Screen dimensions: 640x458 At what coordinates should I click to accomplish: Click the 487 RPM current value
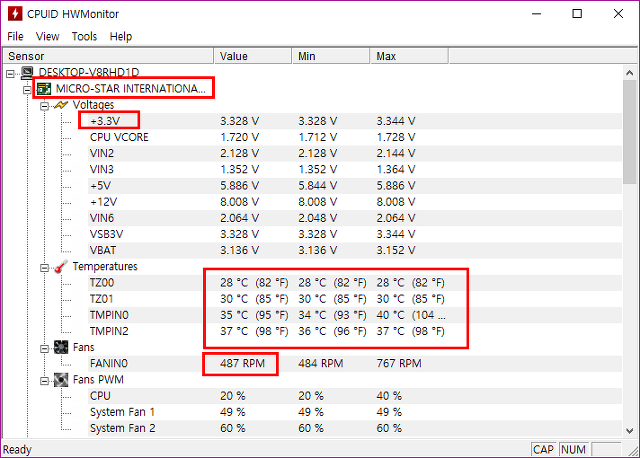(x=242, y=363)
